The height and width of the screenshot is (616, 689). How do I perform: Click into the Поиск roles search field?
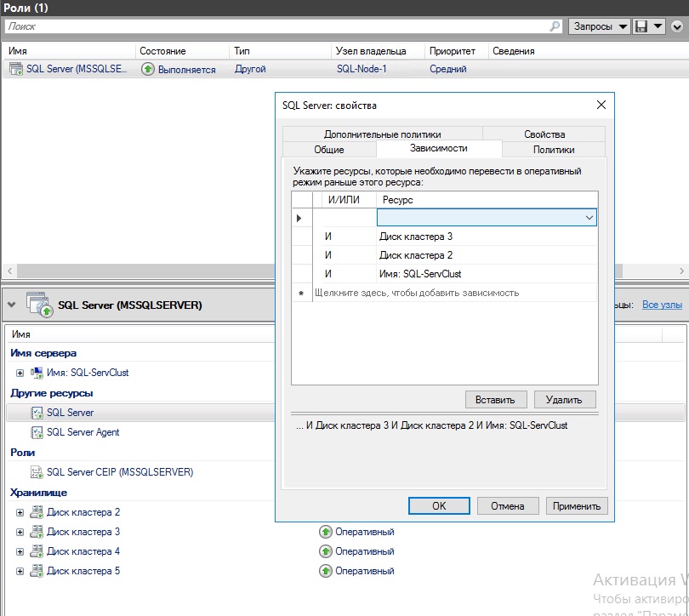pyautogui.click(x=276, y=26)
